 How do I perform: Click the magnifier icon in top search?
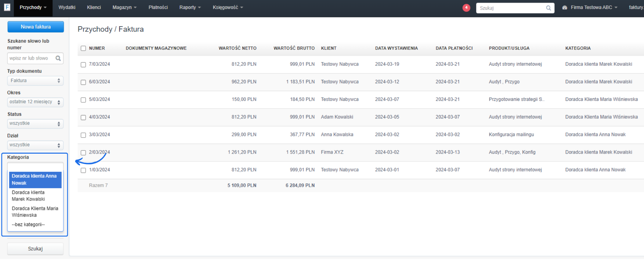[548, 8]
